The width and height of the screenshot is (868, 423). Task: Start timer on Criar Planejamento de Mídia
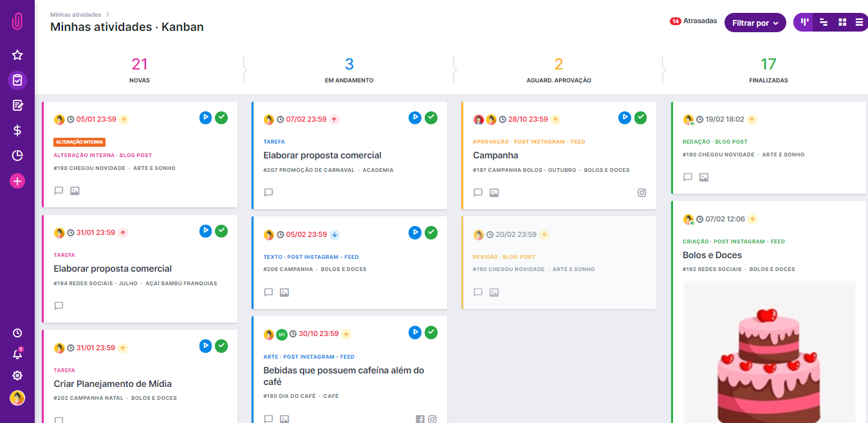click(x=205, y=346)
